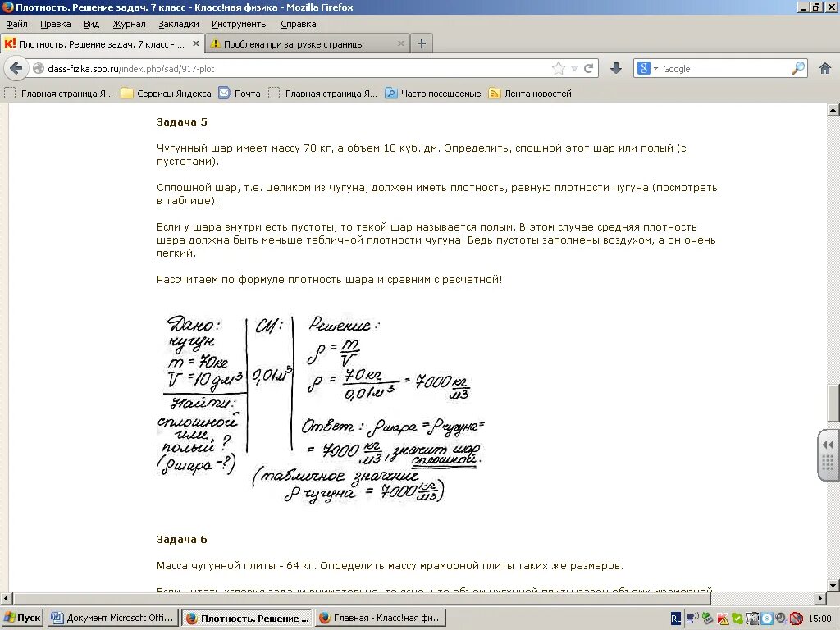Close the 'Проблема при загрузке страницы' tab
The image size is (840, 630).
coord(400,43)
